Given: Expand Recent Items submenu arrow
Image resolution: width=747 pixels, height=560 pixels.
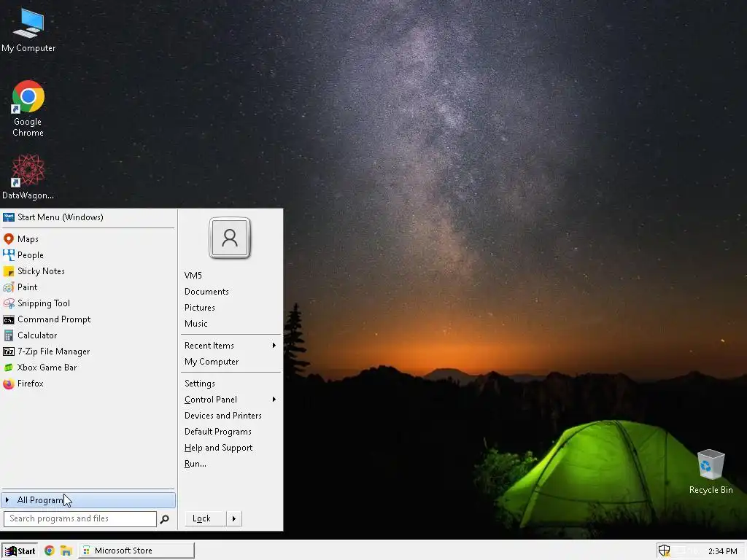Looking at the screenshot, I should [274, 345].
